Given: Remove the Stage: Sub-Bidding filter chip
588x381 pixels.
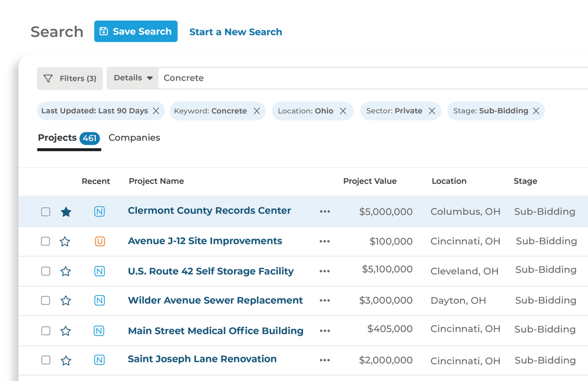Looking at the screenshot, I should pos(536,111).
